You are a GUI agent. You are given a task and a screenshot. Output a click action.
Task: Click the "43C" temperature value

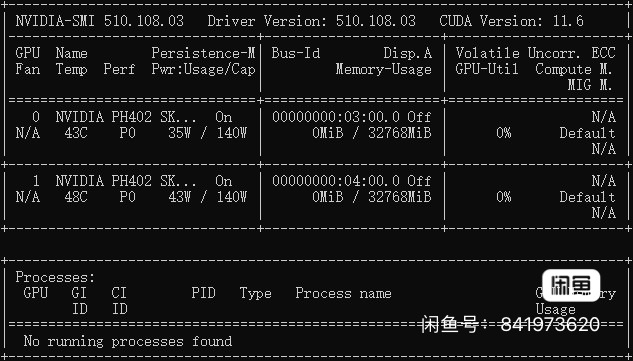click(76, 133)
